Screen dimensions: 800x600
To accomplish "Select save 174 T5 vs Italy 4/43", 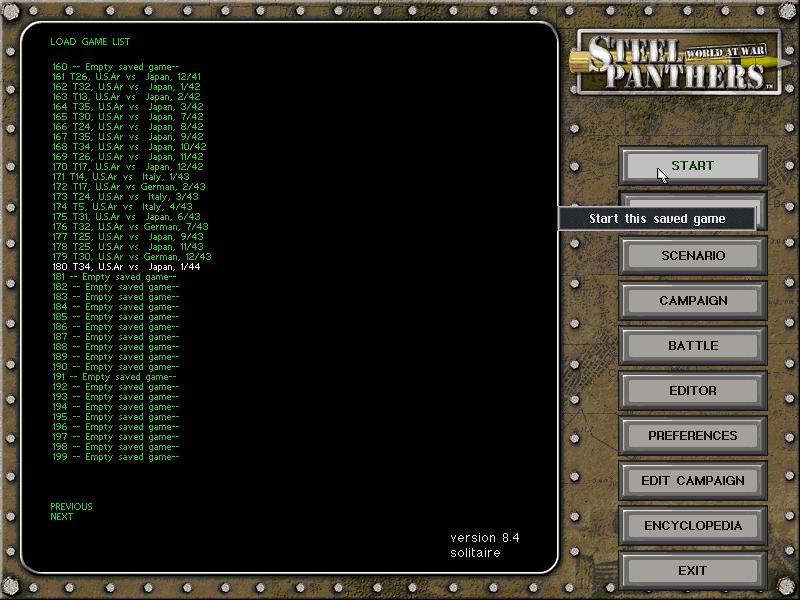I will [x=122, y=207].
